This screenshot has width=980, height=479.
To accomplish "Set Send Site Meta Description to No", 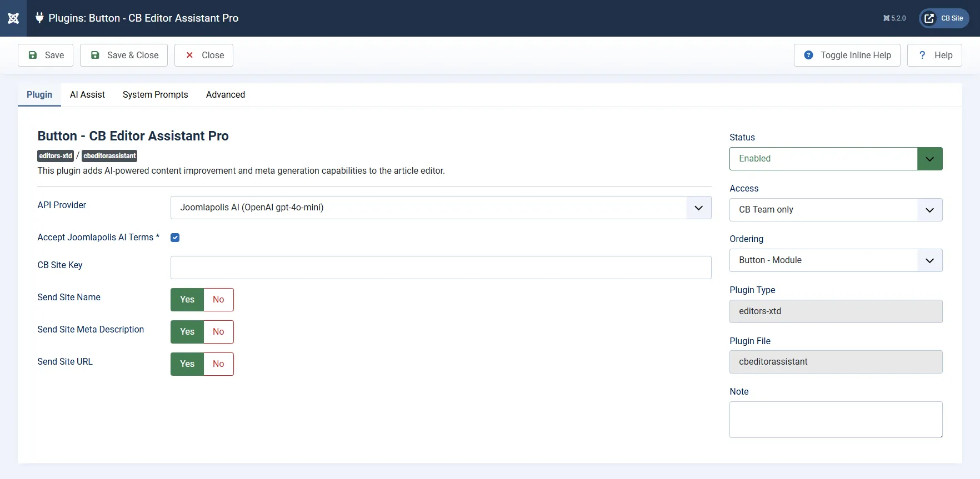I will click(x=218, y=332).
